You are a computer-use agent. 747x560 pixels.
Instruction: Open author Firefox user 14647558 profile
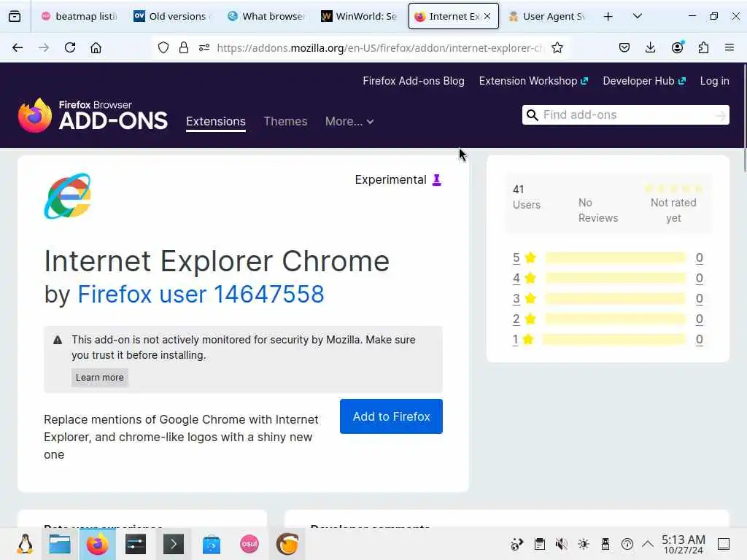point(201,294)
